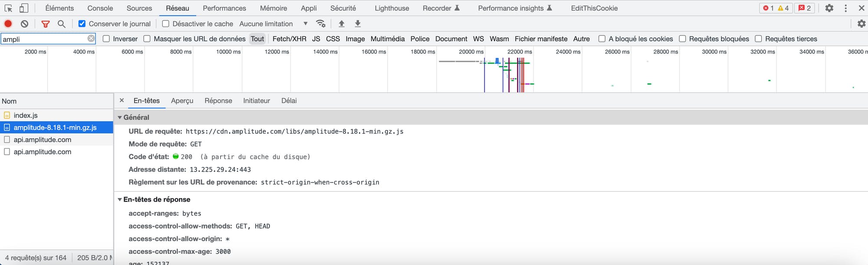Image resolution: width=868 pixels, height=265 pixels.
Task: Check A bloqué les cookies box
Action: click(x=602, y=39)
